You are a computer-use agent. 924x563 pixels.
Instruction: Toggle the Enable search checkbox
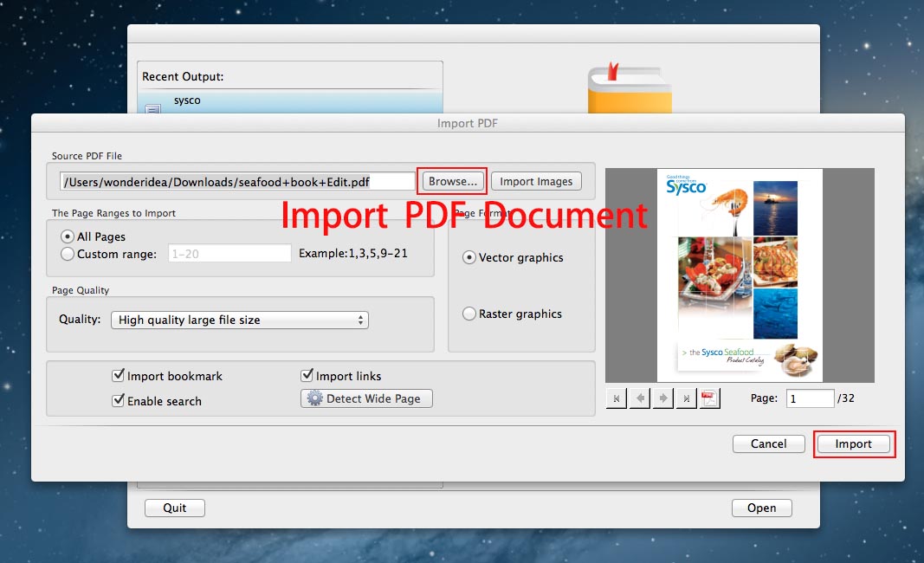tap(119, 401)
